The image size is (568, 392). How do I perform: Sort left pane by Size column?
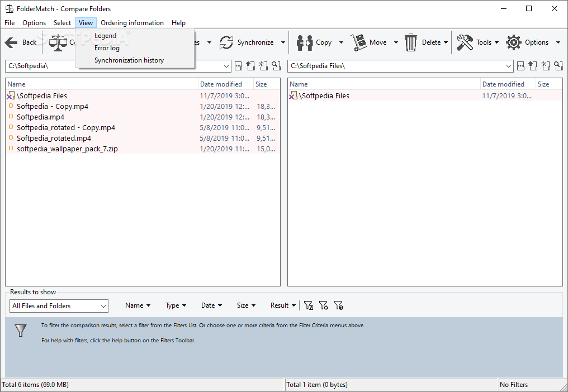pos(267,84)
